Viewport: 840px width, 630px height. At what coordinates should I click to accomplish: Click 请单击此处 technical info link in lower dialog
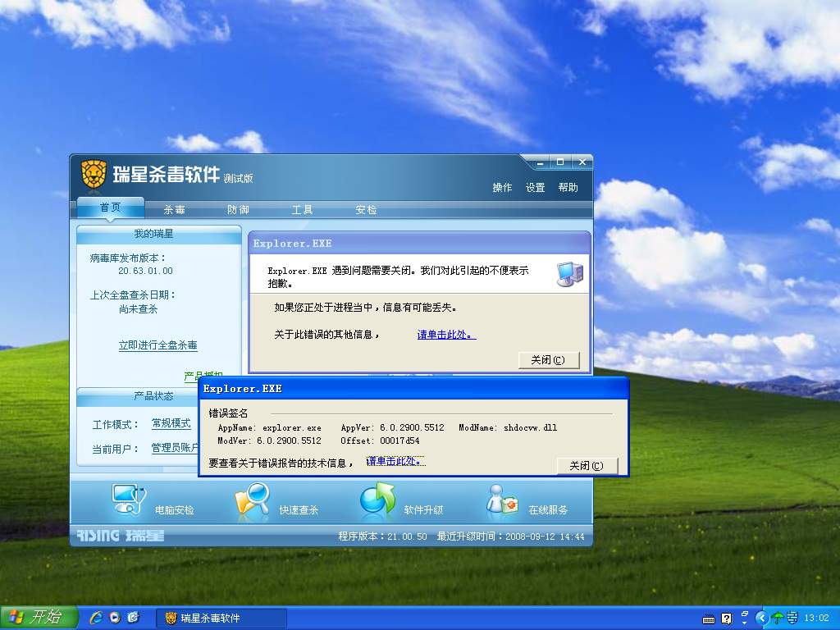[395, 461]
